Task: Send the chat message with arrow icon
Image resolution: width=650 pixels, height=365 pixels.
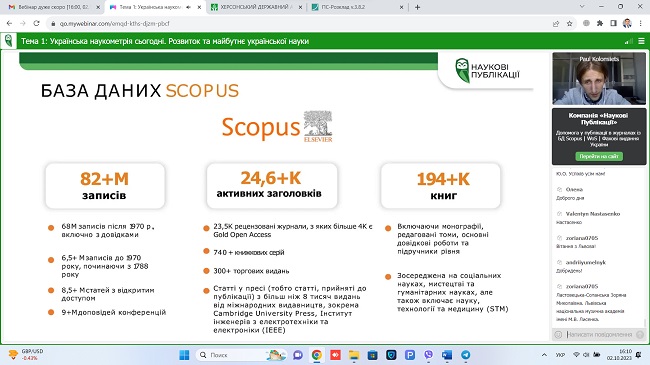Action: coord(640,334)
